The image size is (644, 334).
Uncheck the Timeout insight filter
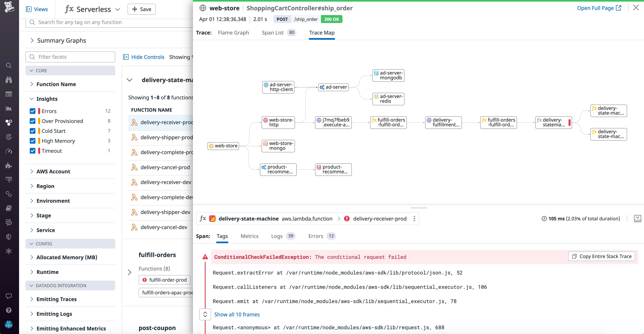pos(33,151)
